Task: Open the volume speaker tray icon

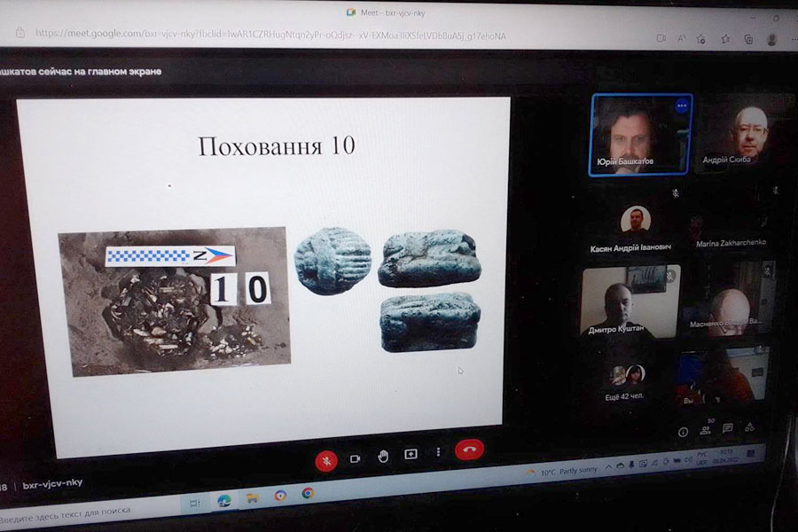Action: click(x=688, y=459)
